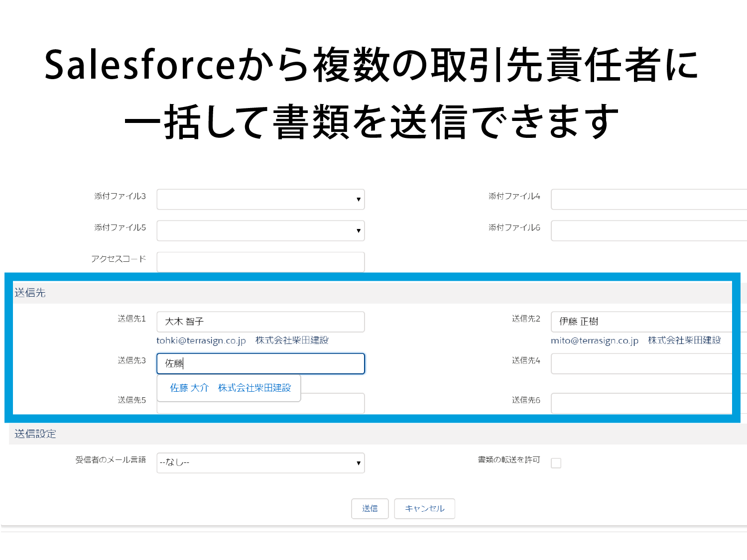Click 株式会社柴田建設 under 送信先2

coord(684,340)
